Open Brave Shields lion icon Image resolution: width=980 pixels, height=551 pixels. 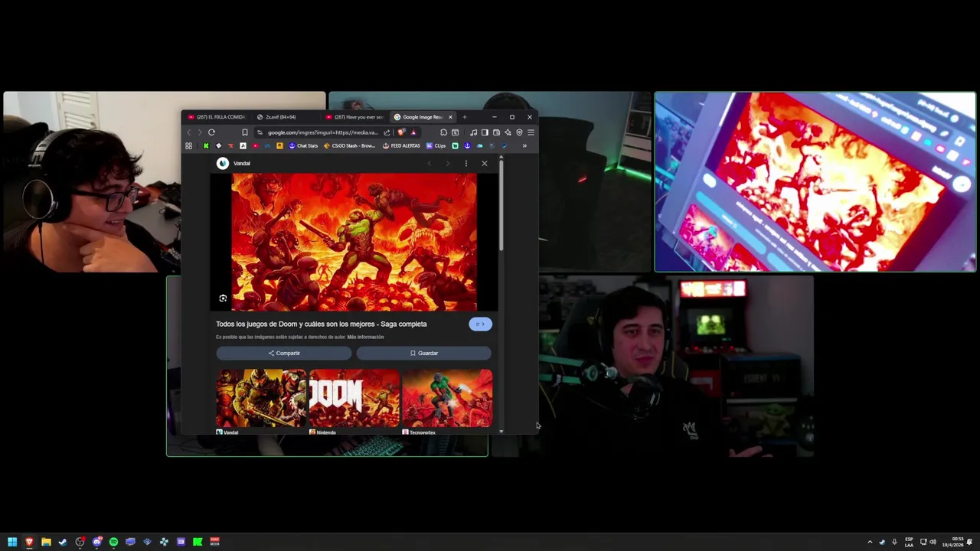[x=401, y=132]
